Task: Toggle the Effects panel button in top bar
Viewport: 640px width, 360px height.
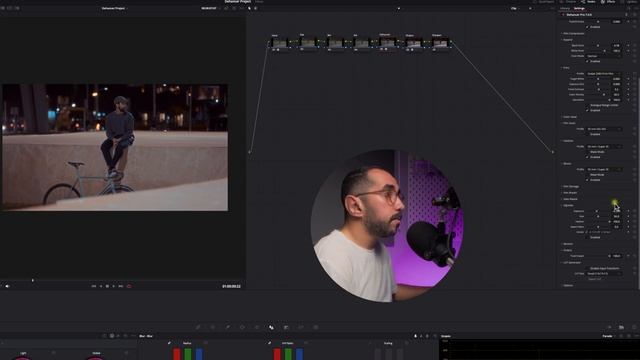Action: pyautogui.click(x=609, y=2)
